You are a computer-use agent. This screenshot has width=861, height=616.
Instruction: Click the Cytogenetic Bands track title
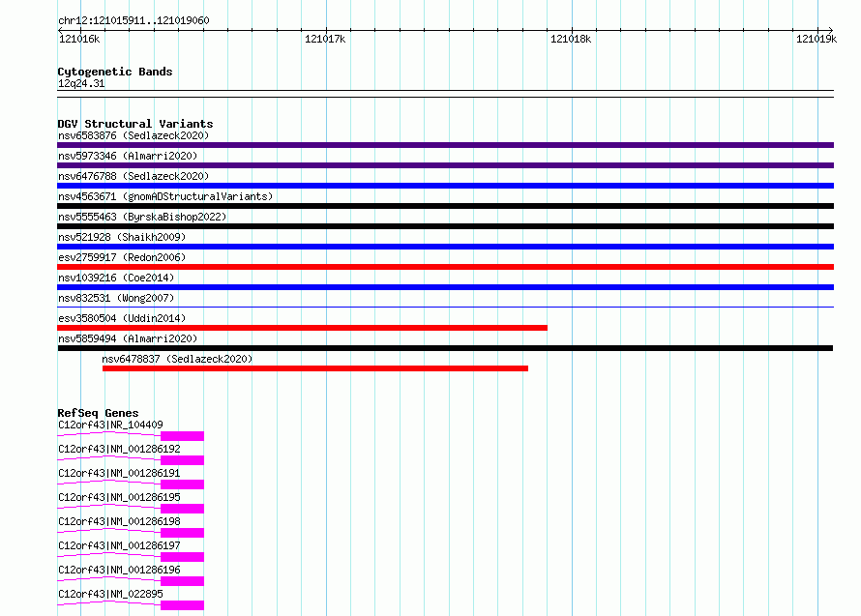pyautogui.click(x=115, y=72)
